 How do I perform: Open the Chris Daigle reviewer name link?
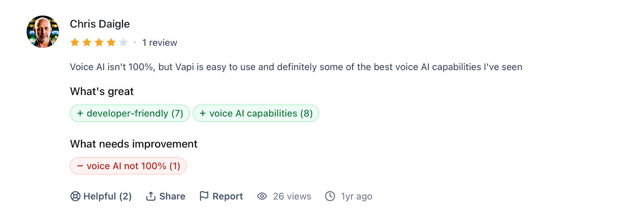coord(100,24)
